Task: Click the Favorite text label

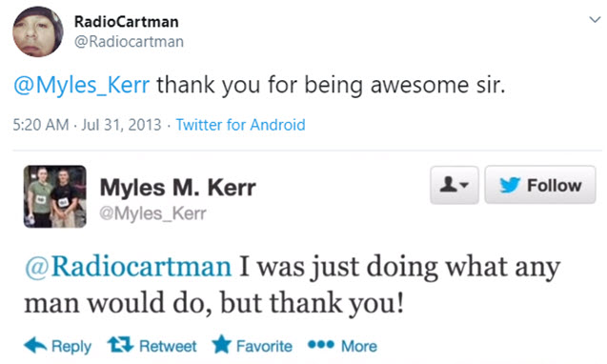Action: tap(264, 346)
